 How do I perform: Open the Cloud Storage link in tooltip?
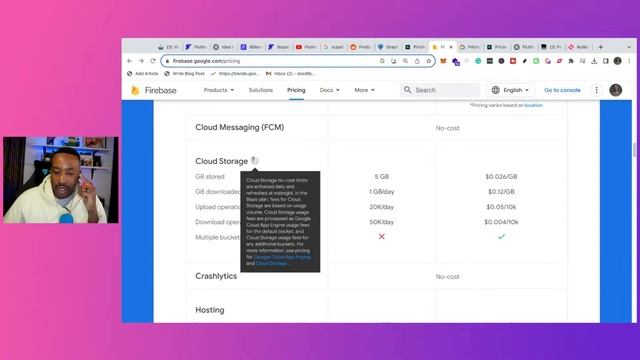[x=271, y=263]
